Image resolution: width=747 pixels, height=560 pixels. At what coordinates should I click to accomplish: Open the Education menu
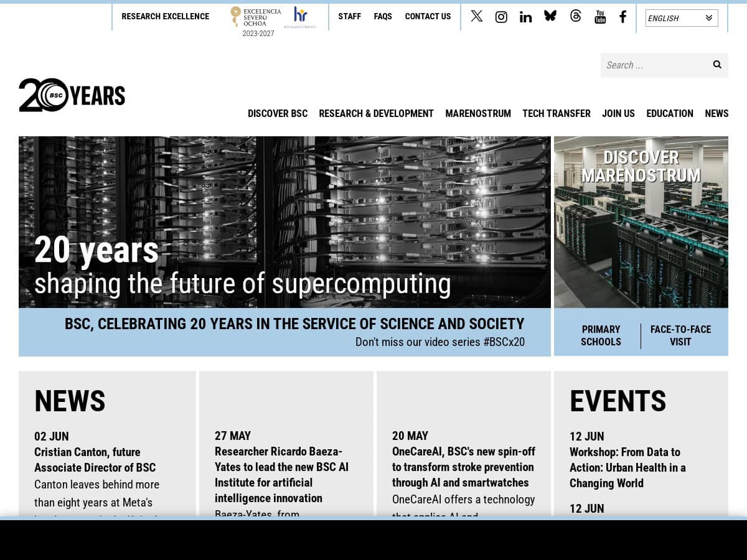pyautogui.click(x=670, y=113)
